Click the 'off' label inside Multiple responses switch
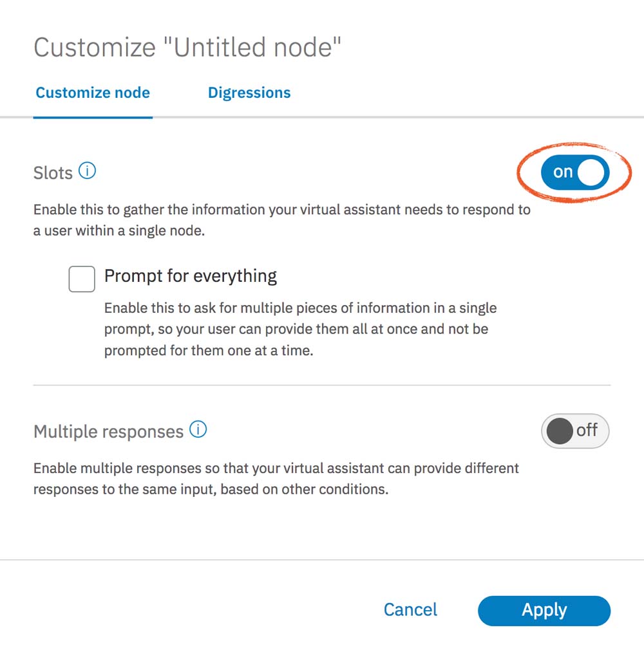 pos(587,430)
